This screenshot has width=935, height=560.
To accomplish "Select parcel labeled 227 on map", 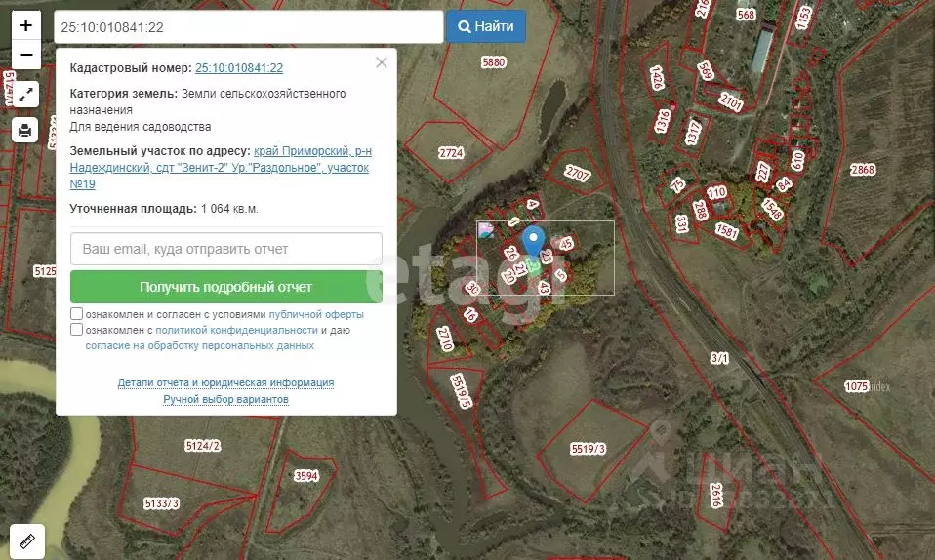I will coord(762,172).
